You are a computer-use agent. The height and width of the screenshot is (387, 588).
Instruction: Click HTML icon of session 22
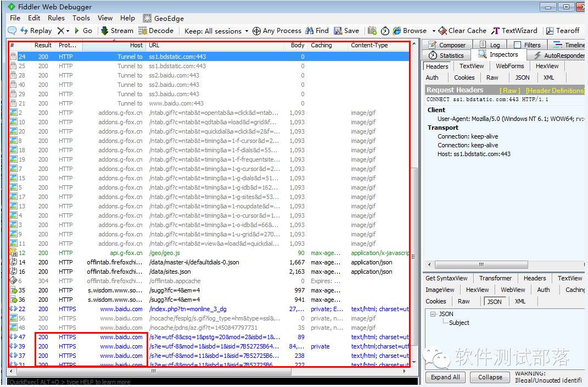click(x=13, y=309)
